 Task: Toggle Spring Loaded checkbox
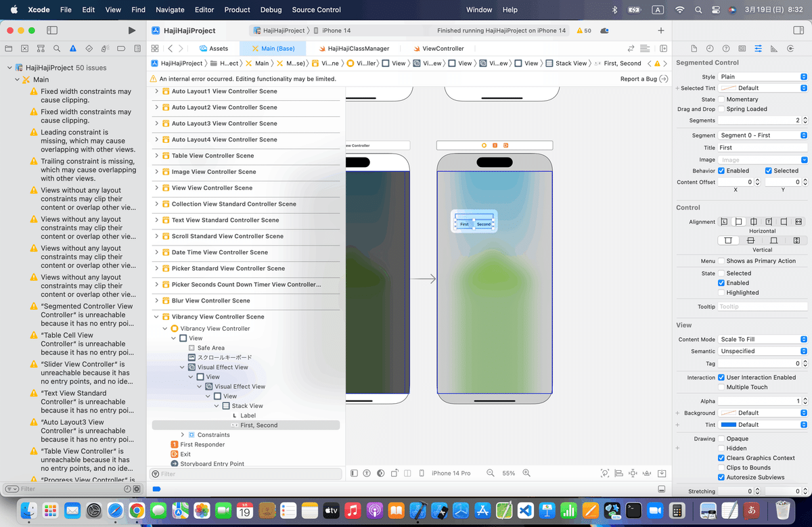[721, 109]
